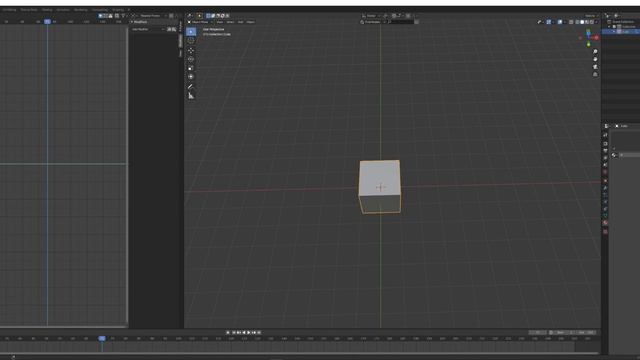Image resolution: width=640 pixels, height=360 pixels.
Task: Switch perspective/orthographic view icon
Action: [596, 75]
